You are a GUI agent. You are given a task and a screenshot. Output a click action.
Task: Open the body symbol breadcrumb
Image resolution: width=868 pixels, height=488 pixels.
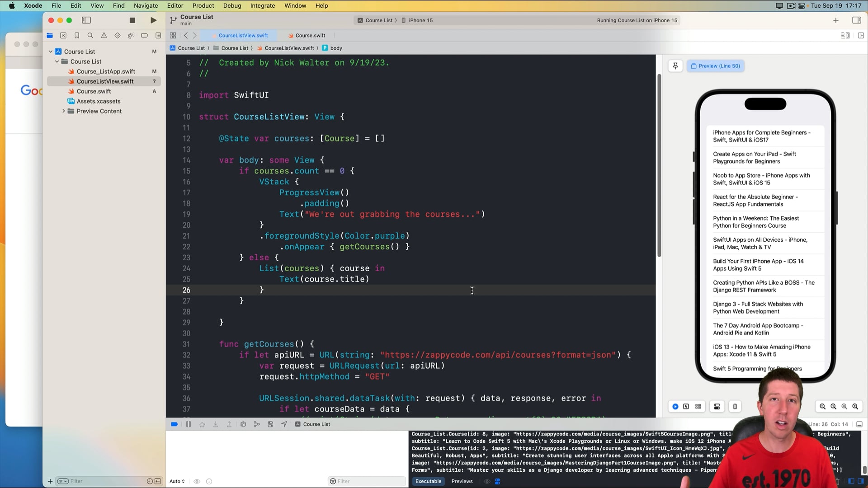(x=332, y=48)
